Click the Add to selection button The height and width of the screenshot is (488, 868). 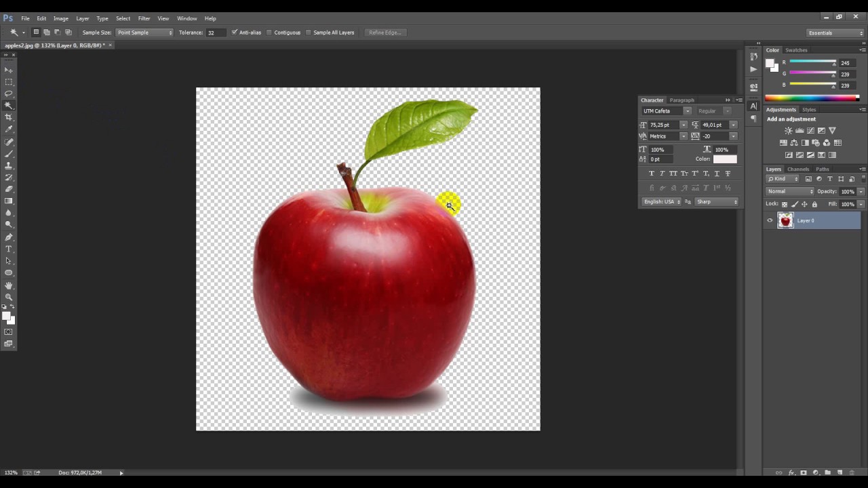point(46,33)
